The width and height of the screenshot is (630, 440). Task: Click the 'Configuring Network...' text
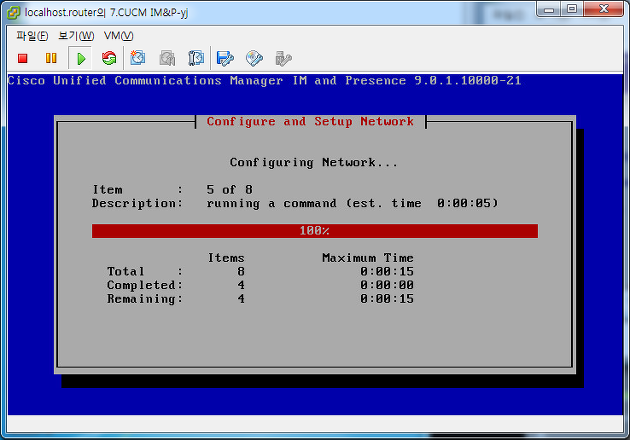[314, 163]
